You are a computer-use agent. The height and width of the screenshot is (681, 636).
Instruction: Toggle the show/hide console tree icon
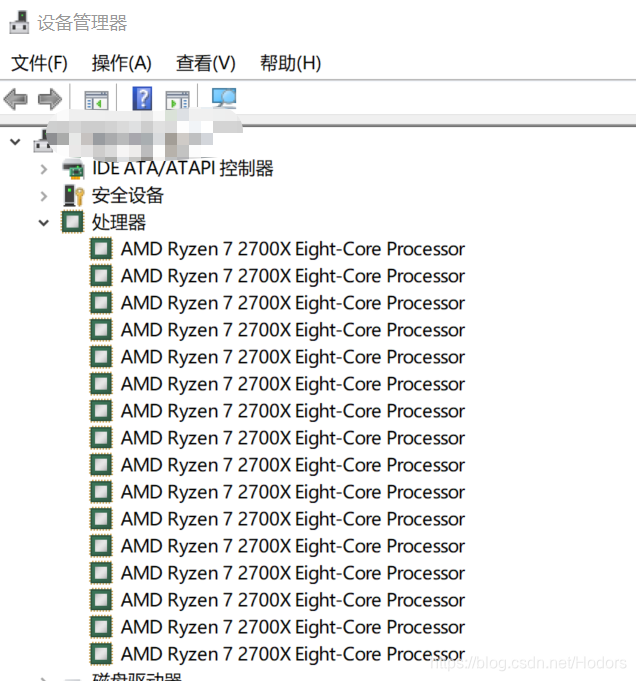[96, 100]
